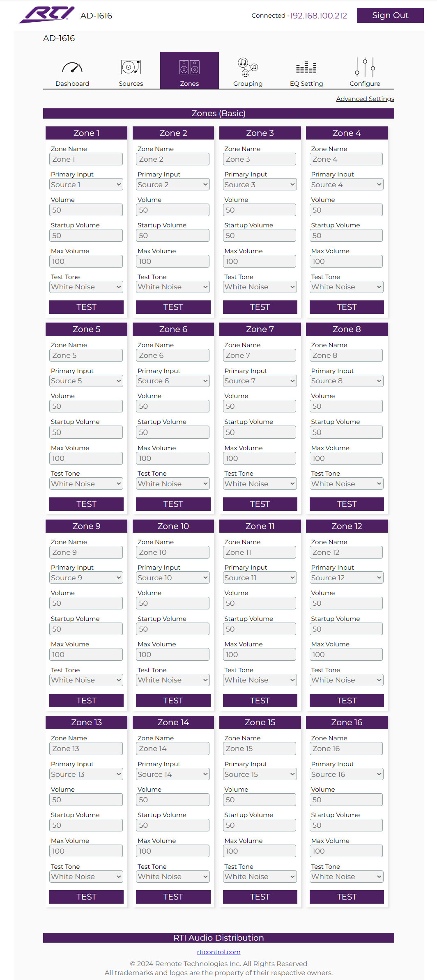Click the RTI logo
The width and height of the screenshot is (437, 980).
point(47,15)
